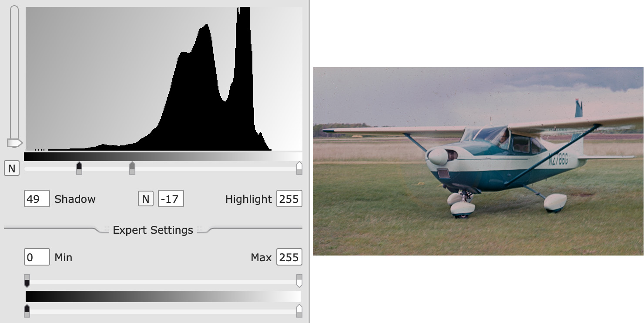Viewport: 644px width, 323px height.
Task: Click the Max value field showing 255
Action: pyautogui.click(x=289, y=257)
